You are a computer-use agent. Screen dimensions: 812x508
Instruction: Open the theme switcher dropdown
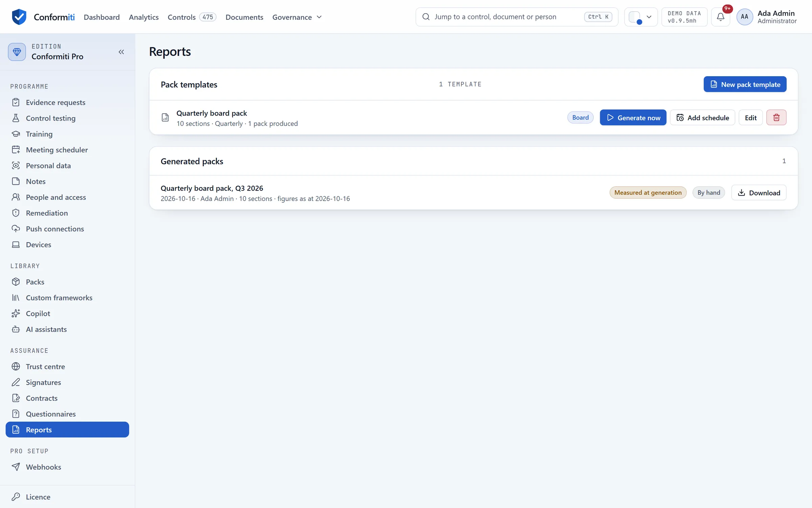click(640, 17)
